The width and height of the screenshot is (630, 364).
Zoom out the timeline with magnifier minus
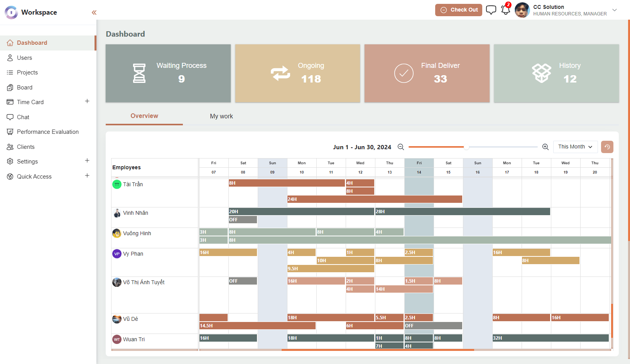pos(401,147)
